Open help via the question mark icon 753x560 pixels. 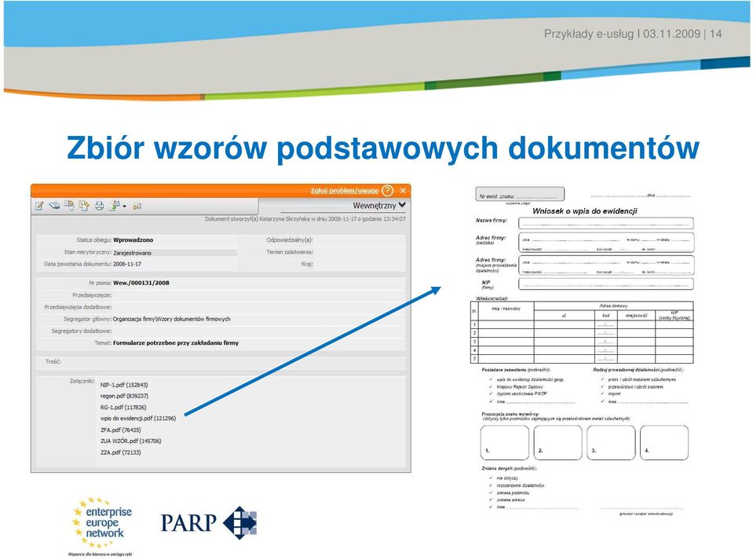[388, 191]
